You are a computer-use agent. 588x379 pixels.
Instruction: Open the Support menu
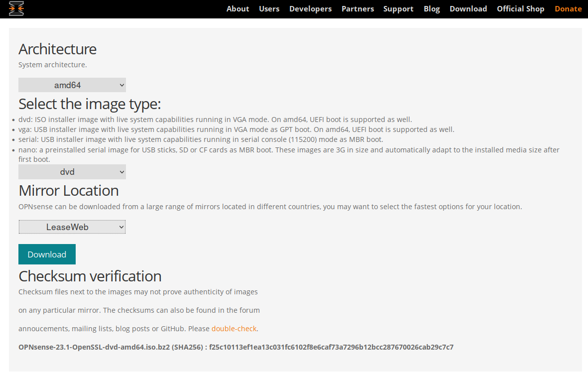[x=398, y=9]
